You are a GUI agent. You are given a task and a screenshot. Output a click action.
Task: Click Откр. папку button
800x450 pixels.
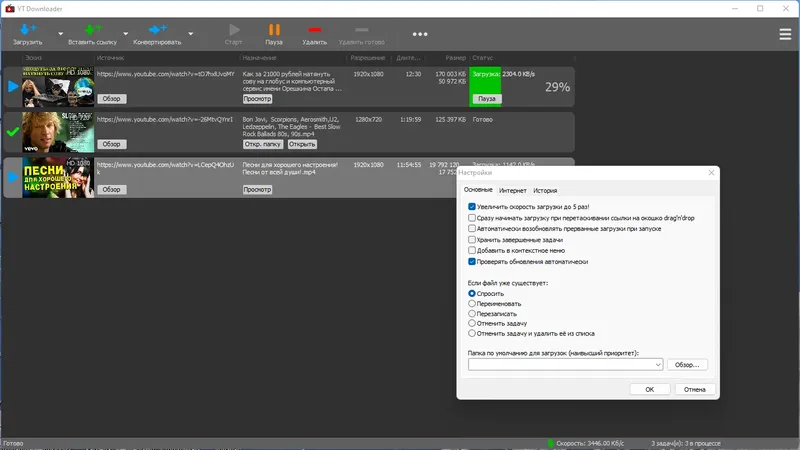[263, 144]
